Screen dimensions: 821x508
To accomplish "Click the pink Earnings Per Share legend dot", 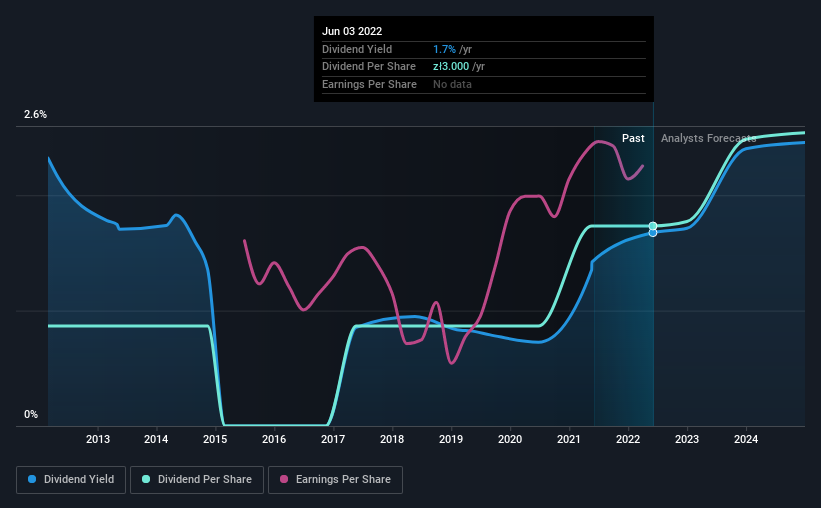I will tap(284, 479).
